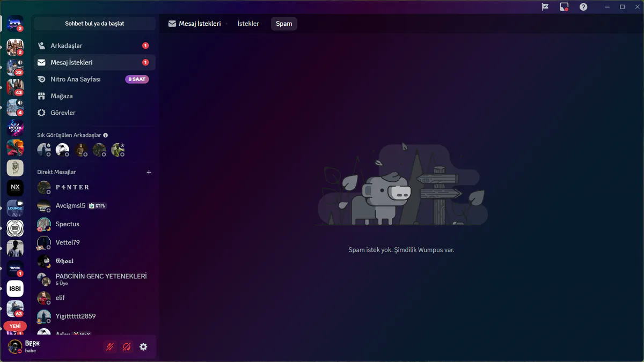Click the Mesaj İstekleri header title

coord(200,24)
